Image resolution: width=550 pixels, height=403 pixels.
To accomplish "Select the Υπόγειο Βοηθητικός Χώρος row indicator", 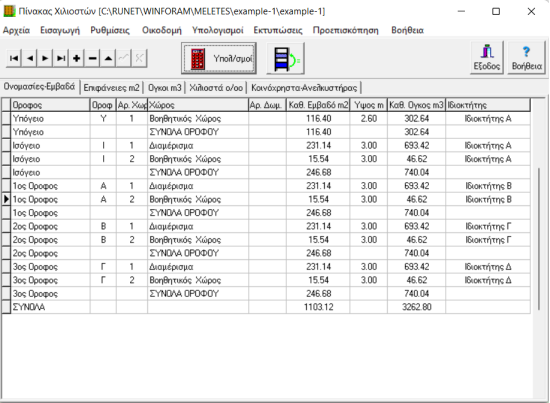I will coord(6,119).
